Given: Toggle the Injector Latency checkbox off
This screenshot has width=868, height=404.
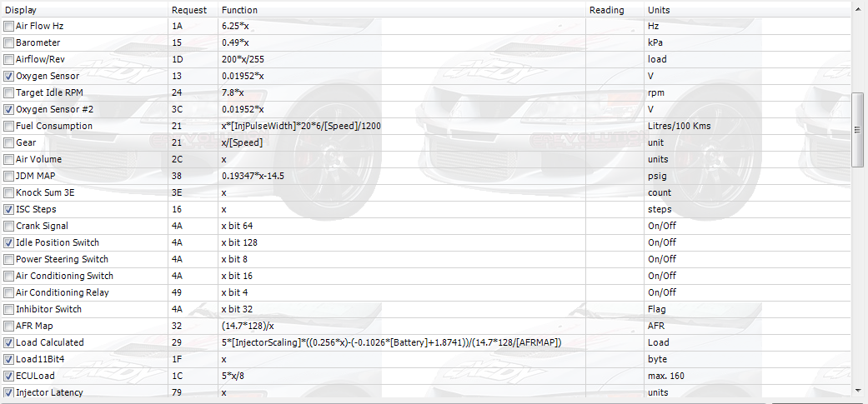Looking at the screenshot, I should coord(9,392).
